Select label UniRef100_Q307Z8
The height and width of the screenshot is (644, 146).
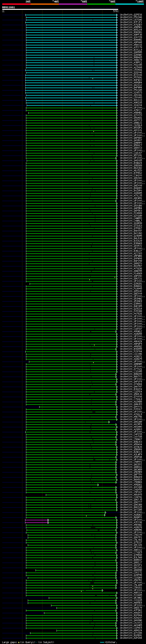(131, 37)
